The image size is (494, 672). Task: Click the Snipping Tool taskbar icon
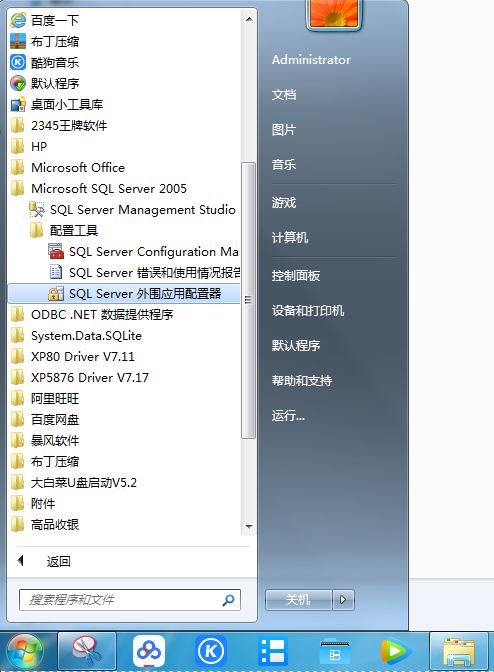tap(87, 651)
